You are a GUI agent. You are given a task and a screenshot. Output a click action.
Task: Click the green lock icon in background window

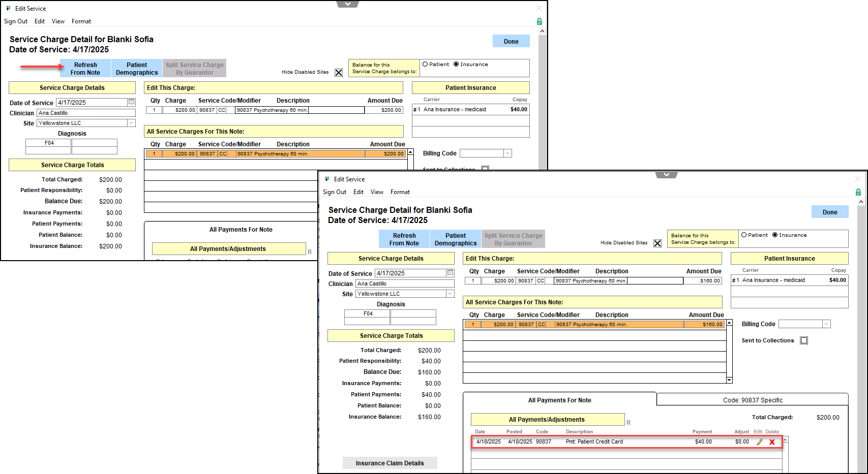coord(540,21)
